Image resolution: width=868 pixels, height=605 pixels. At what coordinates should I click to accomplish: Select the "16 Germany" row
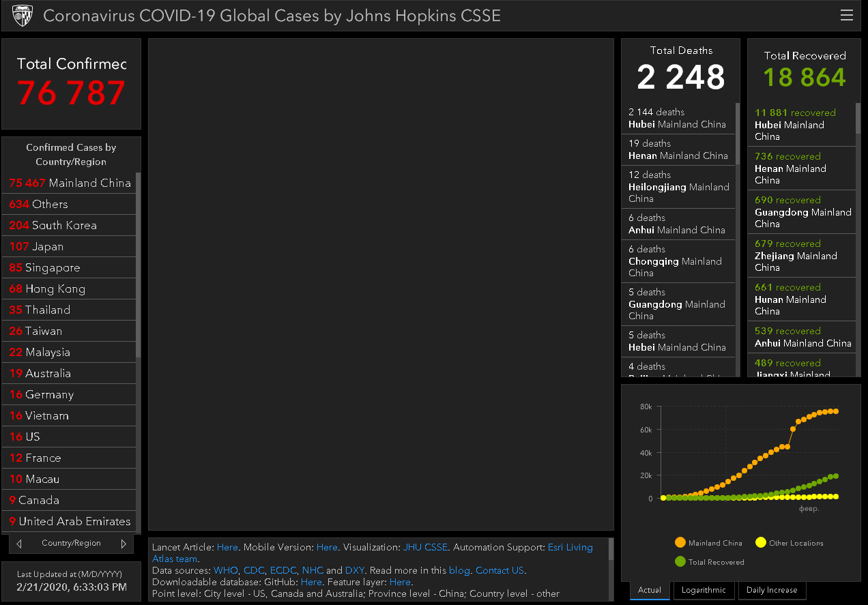tap(69, 394)
